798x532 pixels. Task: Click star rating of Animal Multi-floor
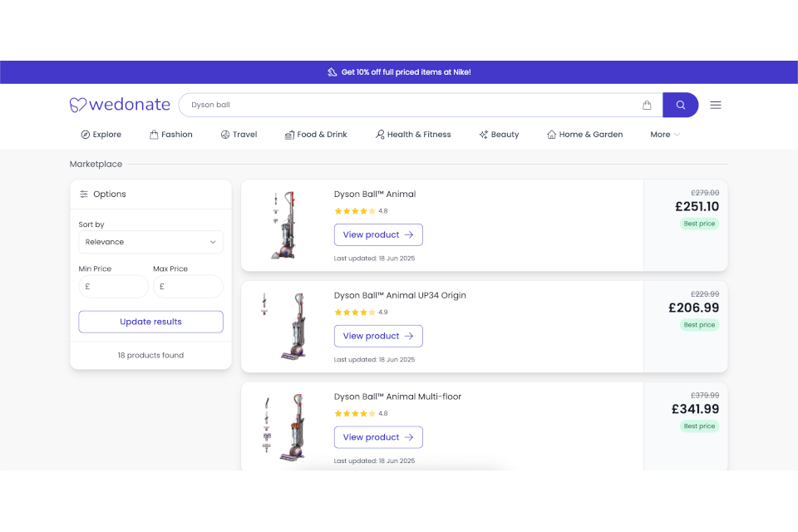(355, 413)
